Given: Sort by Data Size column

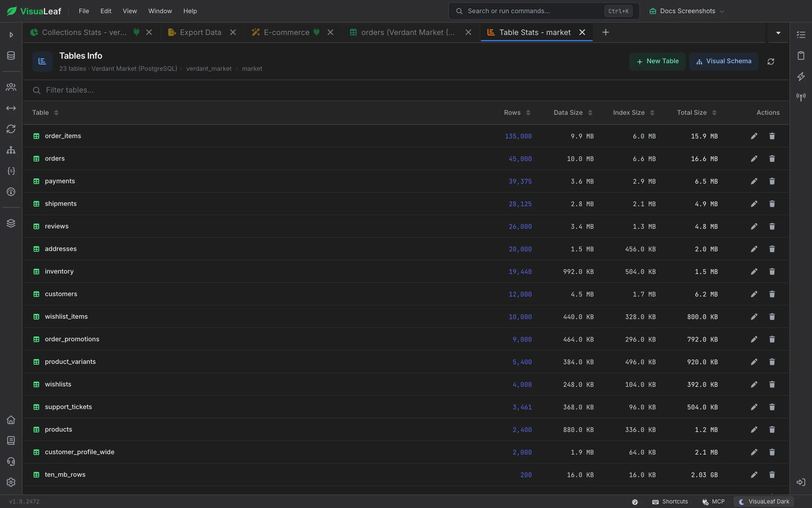Looking at the screenshot, I should 573,113.
